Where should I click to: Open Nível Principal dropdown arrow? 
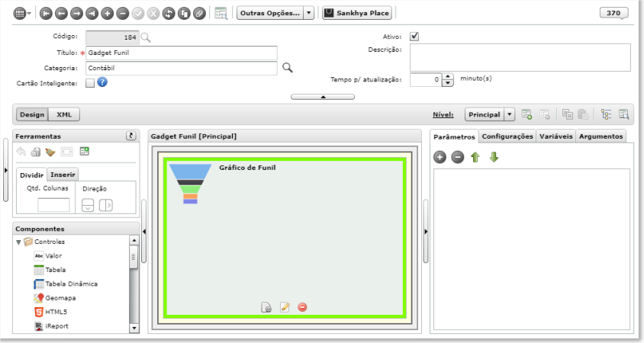click(x=509, y=114)
